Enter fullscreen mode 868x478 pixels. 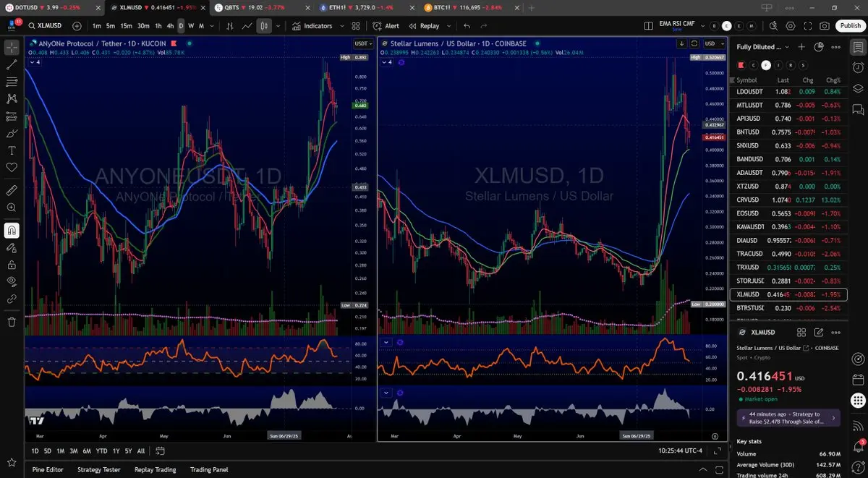point(808,25)
